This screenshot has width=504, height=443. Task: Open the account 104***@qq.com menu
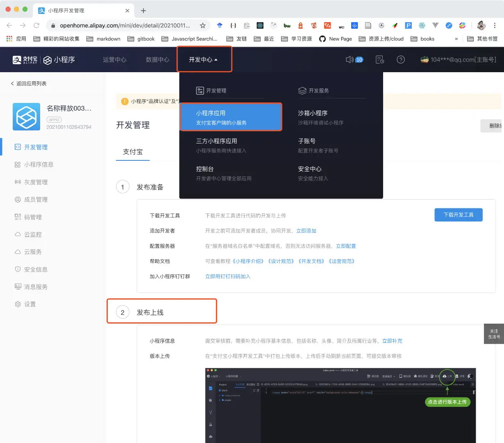coord(459,59)
